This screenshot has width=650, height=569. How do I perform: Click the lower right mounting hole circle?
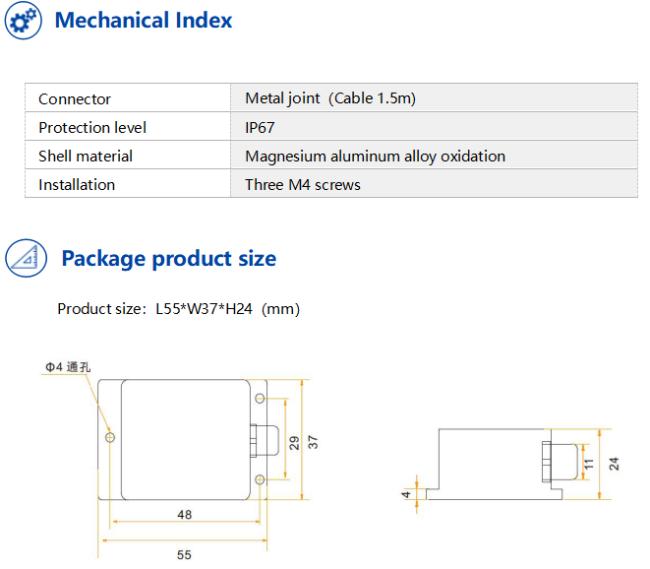click(x=260, y=480)
